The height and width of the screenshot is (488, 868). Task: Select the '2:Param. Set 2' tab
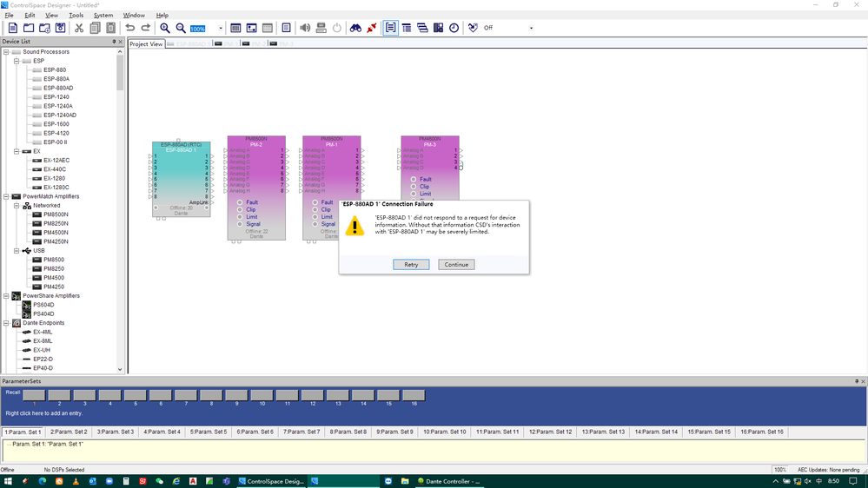pos(69,432)
